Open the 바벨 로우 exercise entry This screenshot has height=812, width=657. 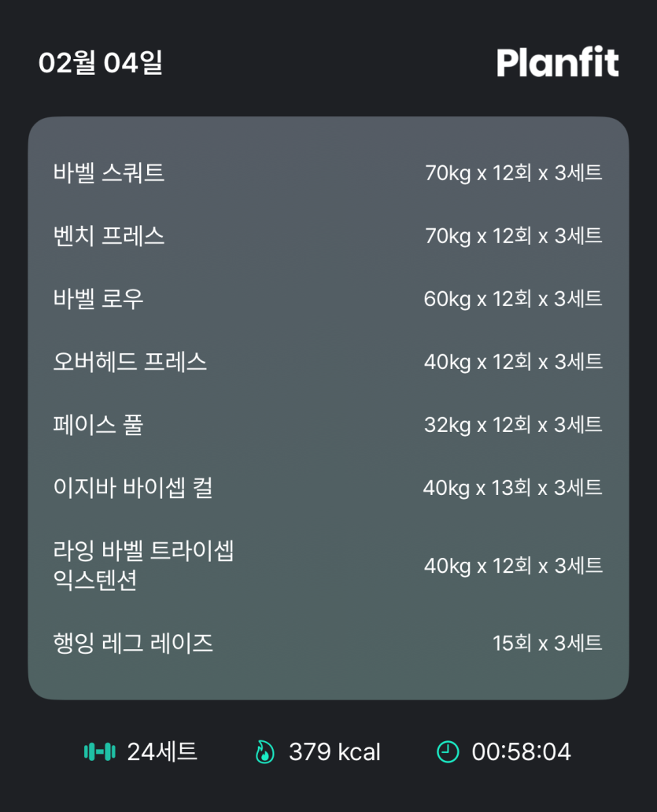[99, 298]
